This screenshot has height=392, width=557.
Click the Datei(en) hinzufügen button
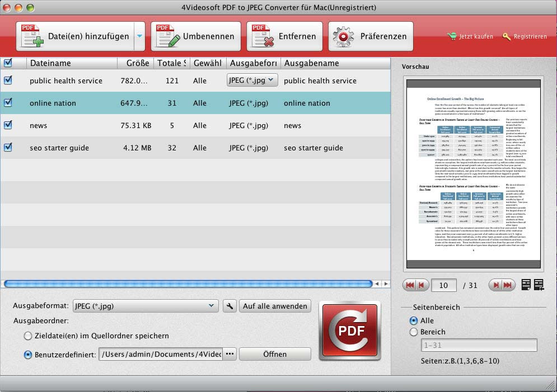(x=75, y=36)
